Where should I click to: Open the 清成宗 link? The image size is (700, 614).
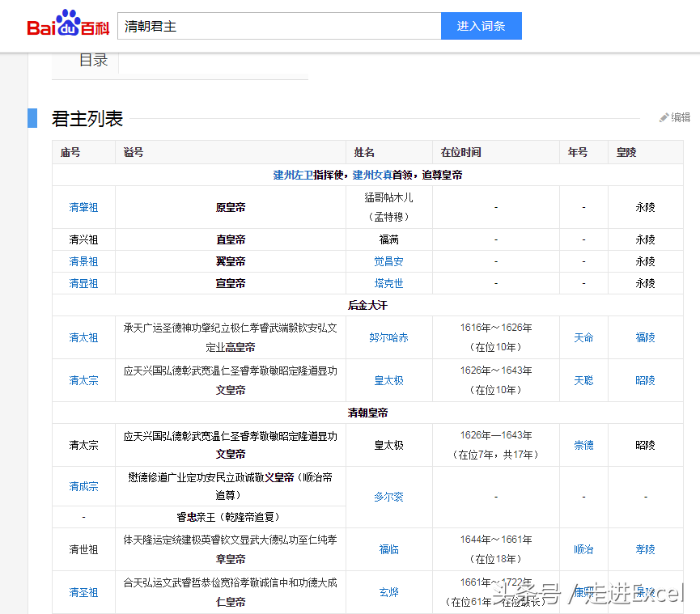pyautogui.click(x=83, y=486)
